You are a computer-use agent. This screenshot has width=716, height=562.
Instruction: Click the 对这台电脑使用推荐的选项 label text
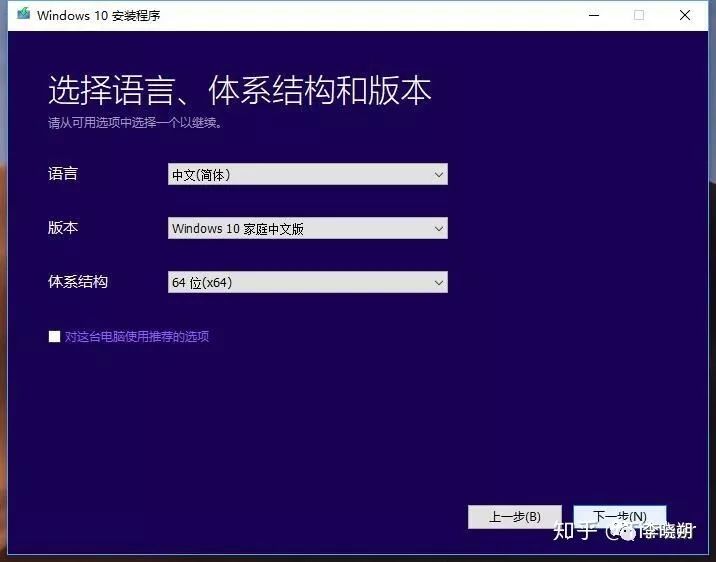point(137,336)
